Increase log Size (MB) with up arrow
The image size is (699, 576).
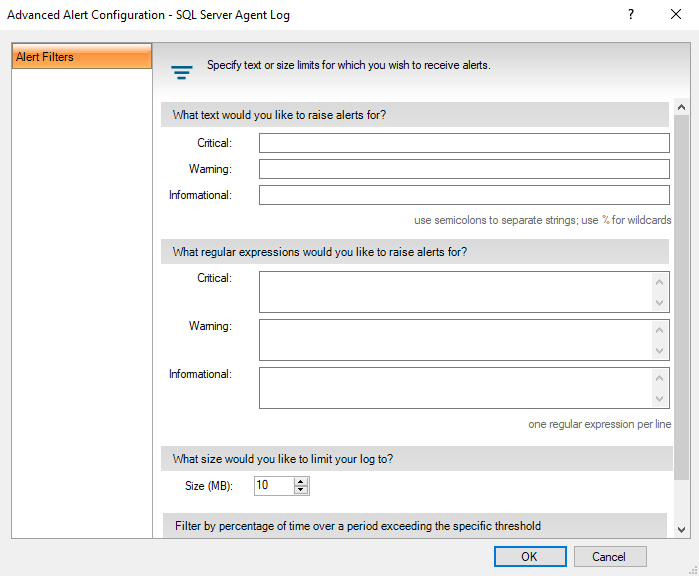click(301, 481)
